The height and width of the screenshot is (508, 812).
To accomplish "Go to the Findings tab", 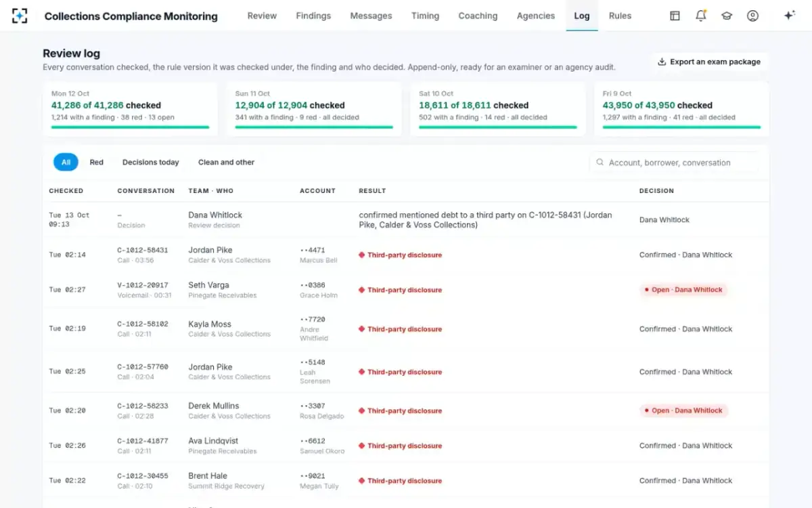I will tap(313, 16).
